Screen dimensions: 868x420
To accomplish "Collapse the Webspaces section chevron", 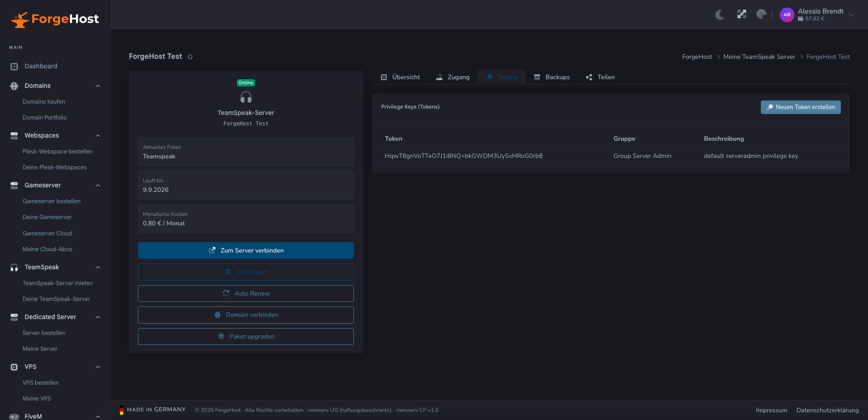I will pos(98,136).
